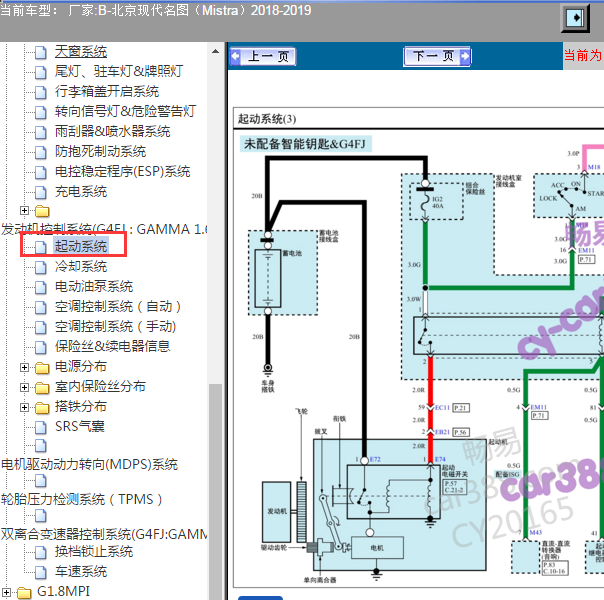Screen dimensions: 604x600
Task: Go to next page with 下一页 button
Action: point(437,57)
